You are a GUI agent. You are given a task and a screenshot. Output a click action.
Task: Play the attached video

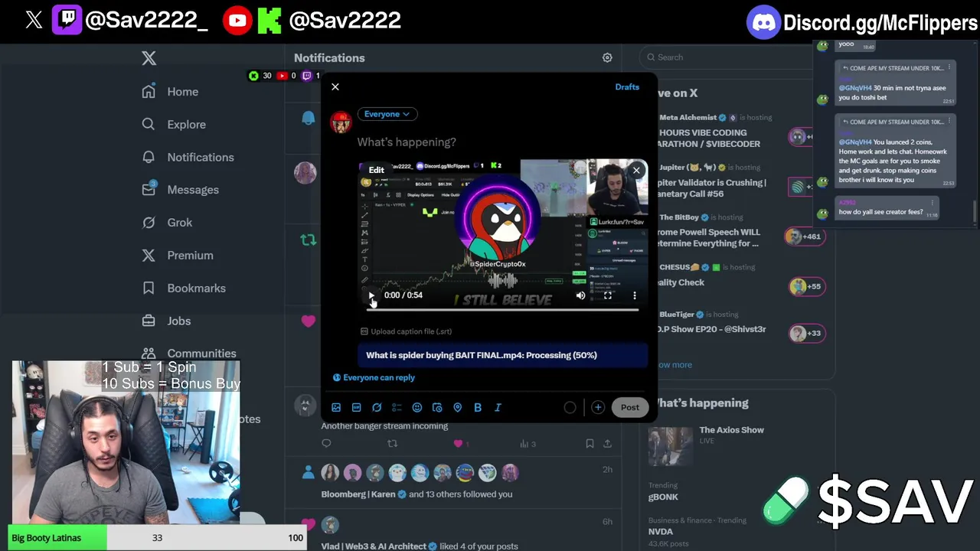pos(371,295)
